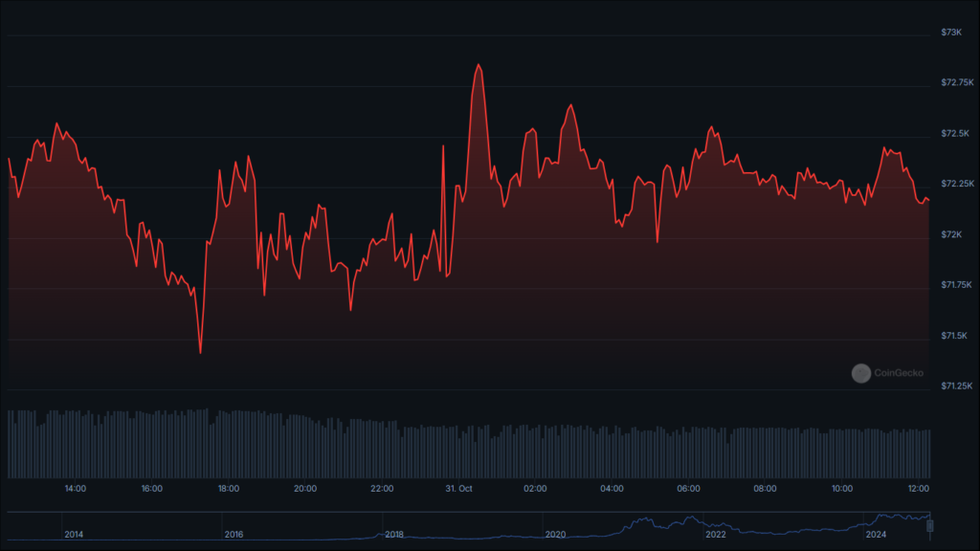Click the 04:00 time axis label

point(612,489)
